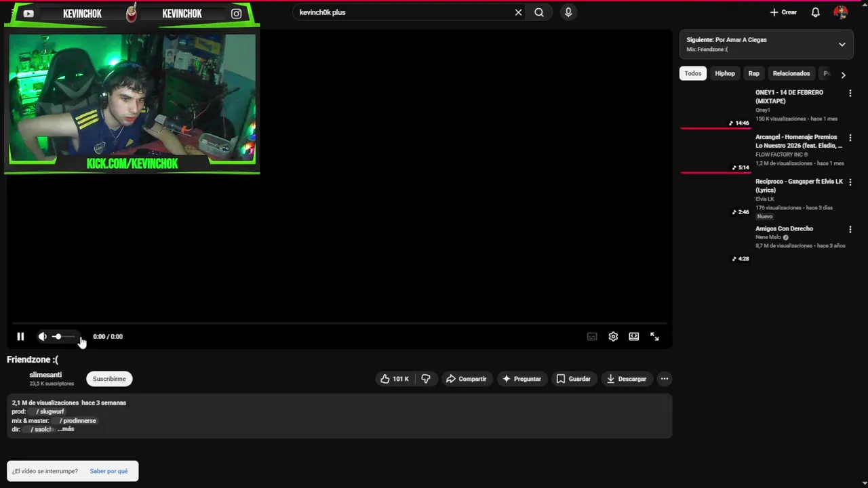The image size is (868, 488).
Task: Pause the video with the pause button
Action: (20, 336)
